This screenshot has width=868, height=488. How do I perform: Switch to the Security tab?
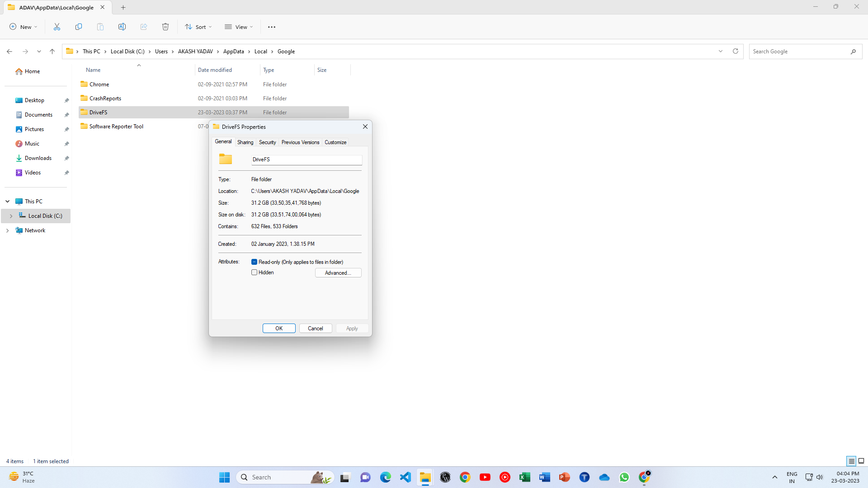[x=267, y=142]
